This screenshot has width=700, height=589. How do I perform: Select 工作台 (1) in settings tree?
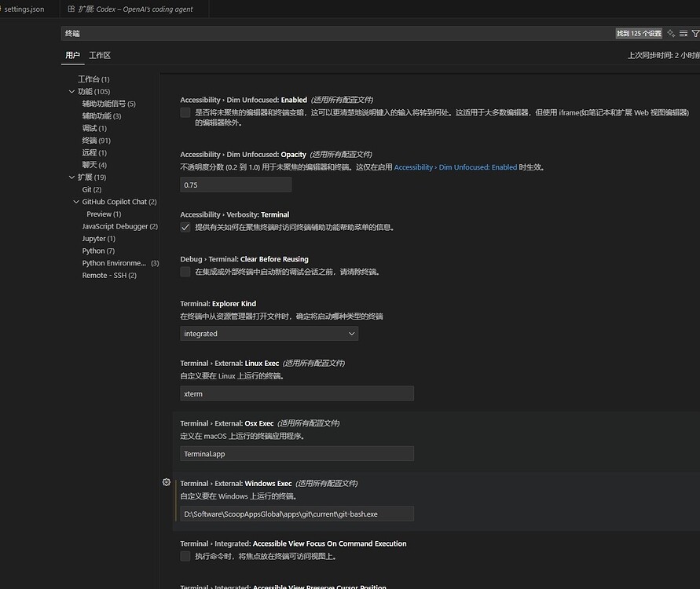pos(93,79)
